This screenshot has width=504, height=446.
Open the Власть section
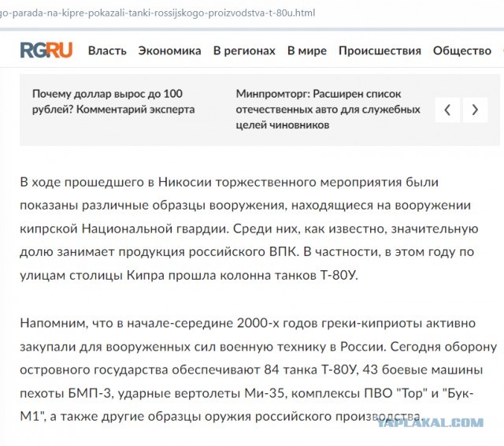(107, 50)
